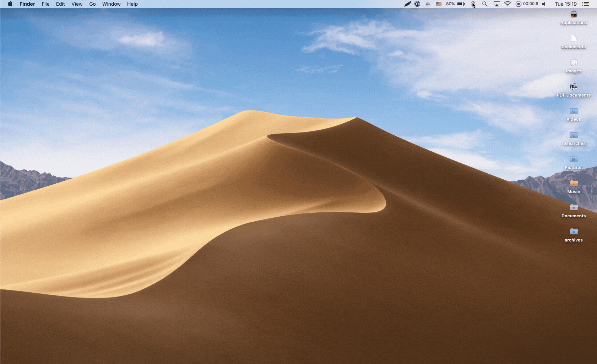Click the US flag input source icon
This screenshot has height=364, width=597.
tap(439, 4)
